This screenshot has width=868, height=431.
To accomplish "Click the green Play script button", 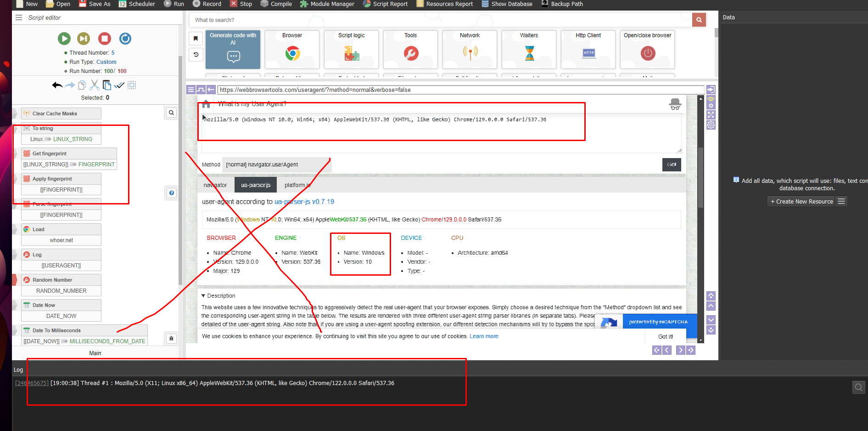I will pos(64,39).
